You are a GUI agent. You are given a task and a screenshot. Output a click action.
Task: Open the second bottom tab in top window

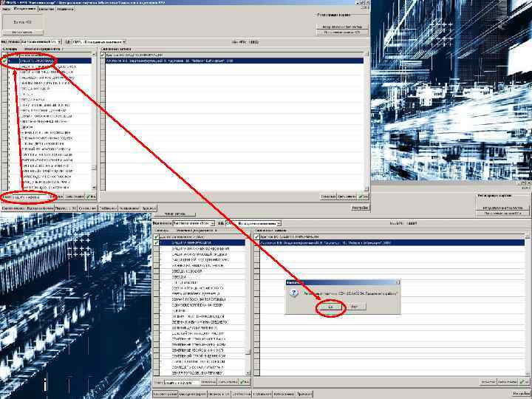40,208
